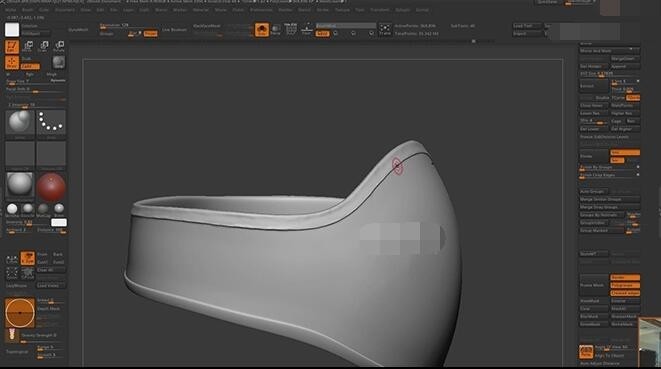Viewport: 661px width, 369px height.
Task: Adjust the Angle Of View slider
Action: [617, 348]
